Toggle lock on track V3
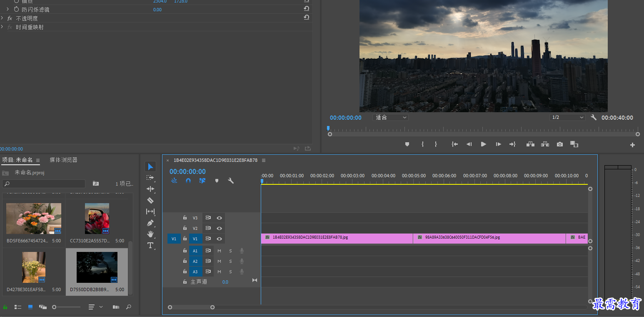Viewport: 644px width, 317px height. click(185, 218)
